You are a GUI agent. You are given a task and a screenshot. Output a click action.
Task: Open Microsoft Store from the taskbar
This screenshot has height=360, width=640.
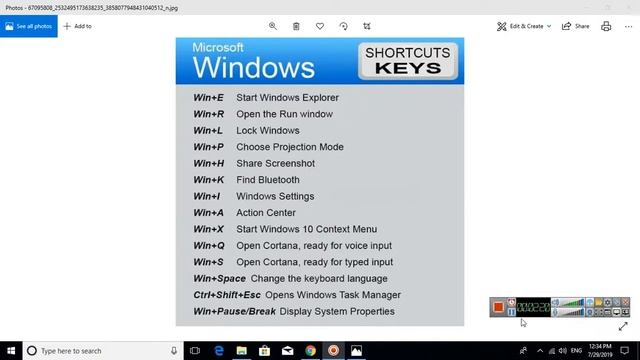click(x=264, y=351)
